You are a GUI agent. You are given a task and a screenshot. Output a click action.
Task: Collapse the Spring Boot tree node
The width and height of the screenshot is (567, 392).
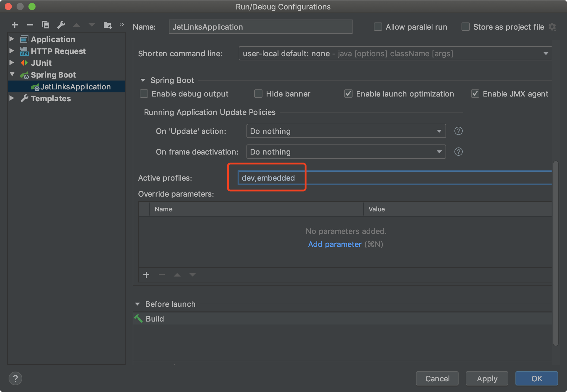click(12, 74)
